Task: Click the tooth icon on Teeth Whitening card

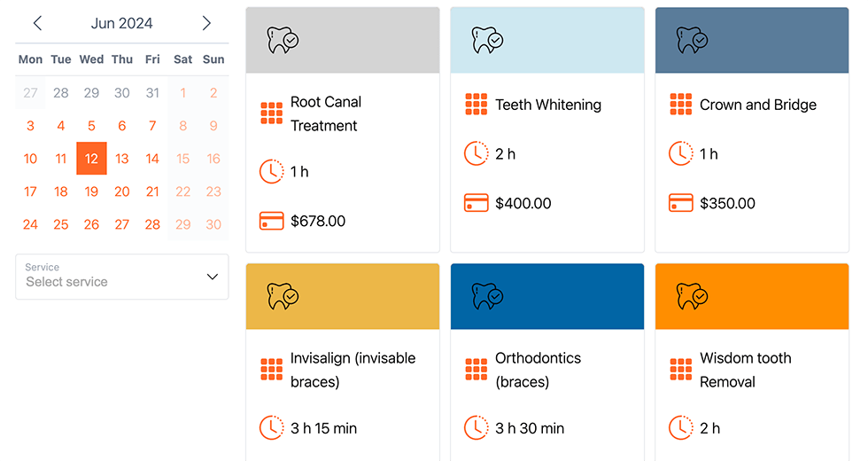Action: coord(487,40)
